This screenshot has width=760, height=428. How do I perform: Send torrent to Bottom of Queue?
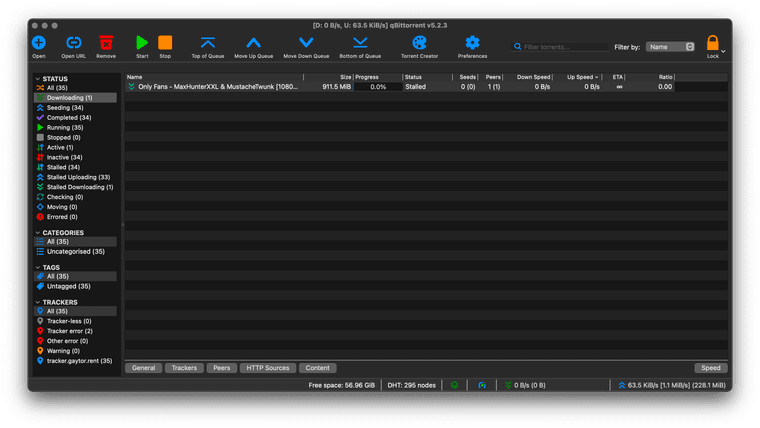click(x=360, y=43)
